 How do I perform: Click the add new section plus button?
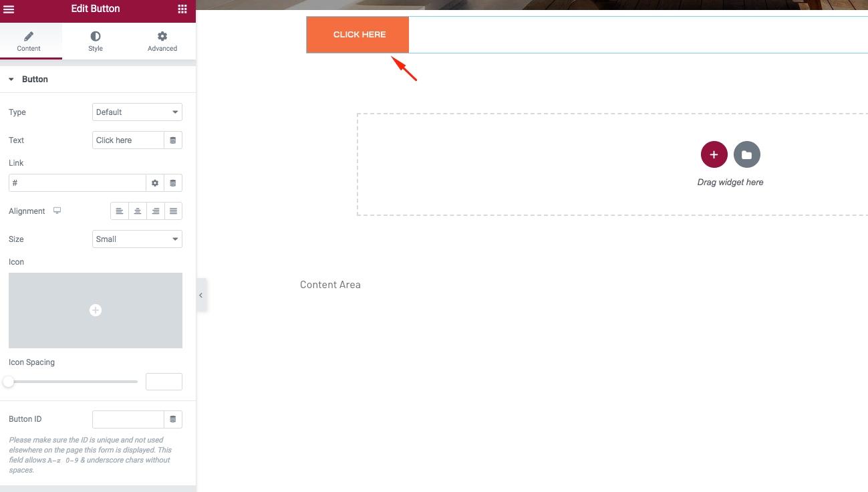click(714, 154)
